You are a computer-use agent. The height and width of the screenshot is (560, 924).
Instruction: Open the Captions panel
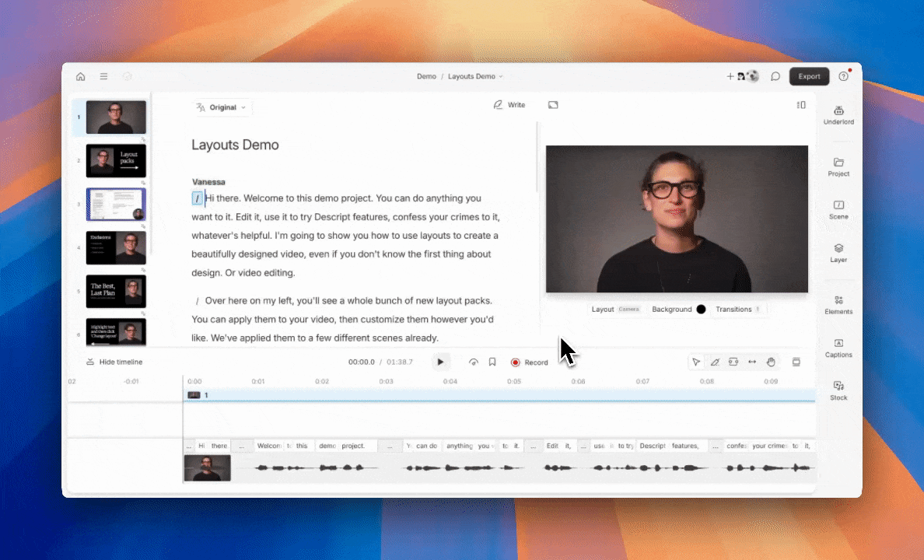(x=838, y=348)
